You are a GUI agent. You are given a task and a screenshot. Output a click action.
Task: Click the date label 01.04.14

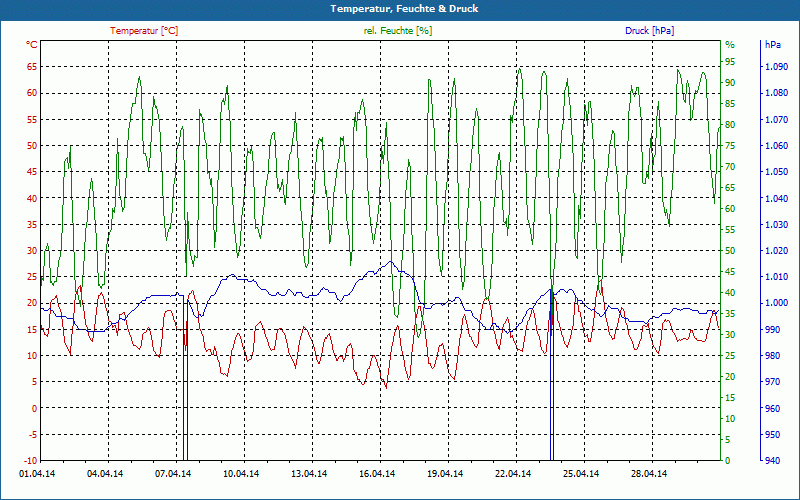coord(37,474)
